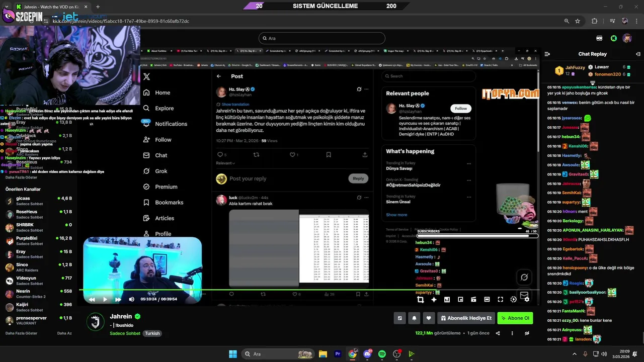The image size is (644, 362).
Task: Seek on the video progress bar
Action: (310, 290)
